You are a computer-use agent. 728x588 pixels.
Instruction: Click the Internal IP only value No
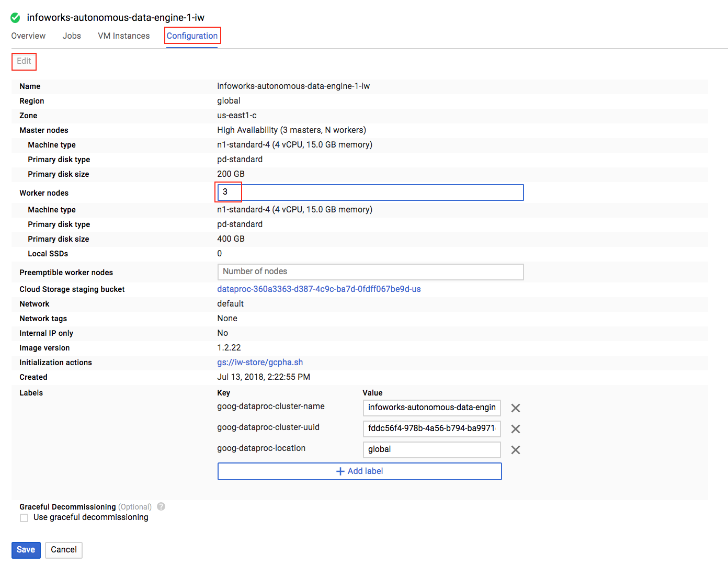click(x=222, y=333)
